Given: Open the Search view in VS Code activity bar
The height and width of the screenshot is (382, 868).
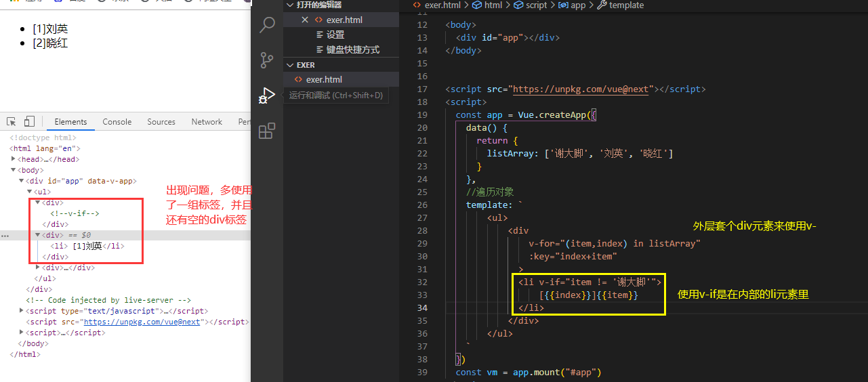Looking at the screenshot, I should (267, 26).
